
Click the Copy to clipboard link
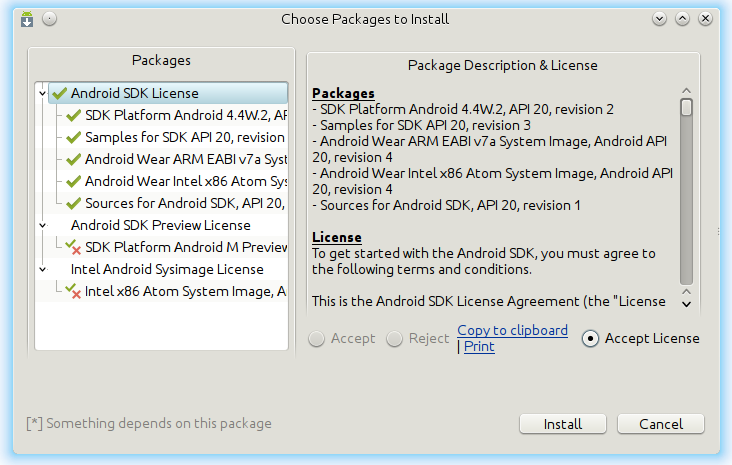[x=512, y=330]
